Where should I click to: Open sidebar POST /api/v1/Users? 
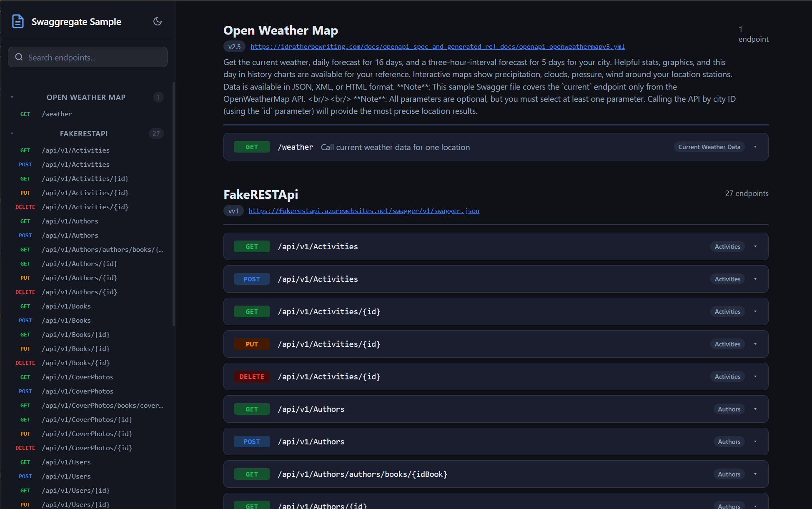pos(88,476)
